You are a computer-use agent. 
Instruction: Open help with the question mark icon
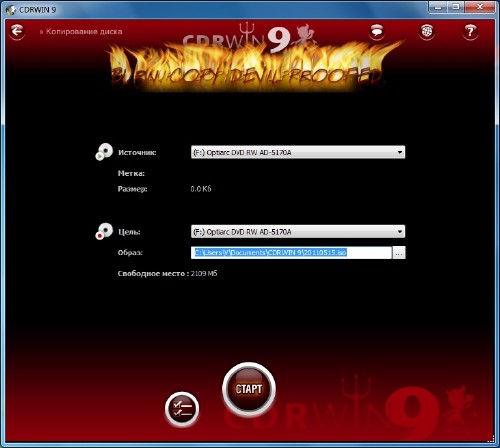point(470,32)
